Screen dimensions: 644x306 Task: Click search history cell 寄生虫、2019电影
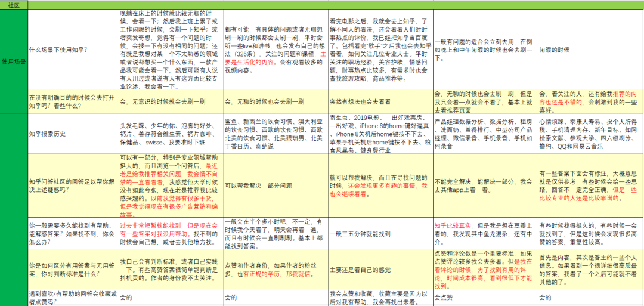click(380, 132)
